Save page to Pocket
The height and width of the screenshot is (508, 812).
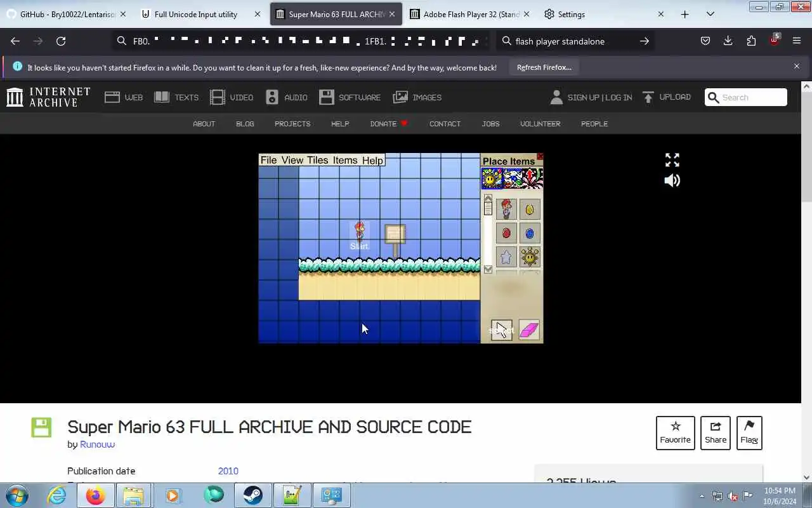pyautogui.click(x=705, y=41)
